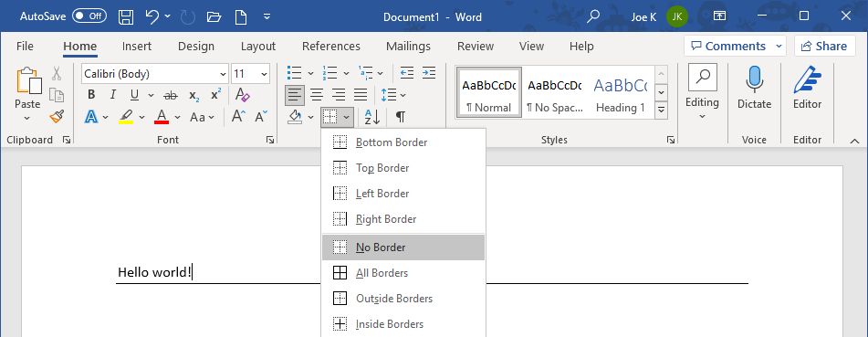868x337 pixels.
Task: Select the Format Painter brush
Action: (x=57, y=116)
